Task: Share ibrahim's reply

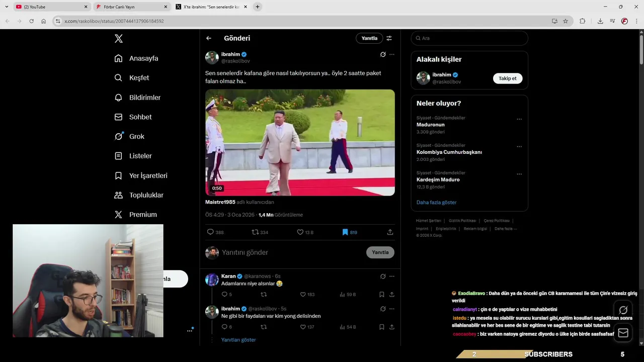Action: [x=392, y=327]
